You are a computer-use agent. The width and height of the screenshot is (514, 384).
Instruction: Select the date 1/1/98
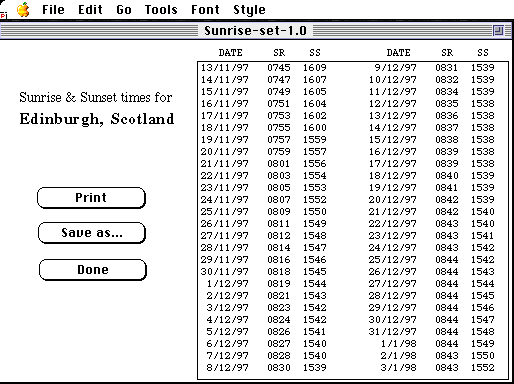399,344
